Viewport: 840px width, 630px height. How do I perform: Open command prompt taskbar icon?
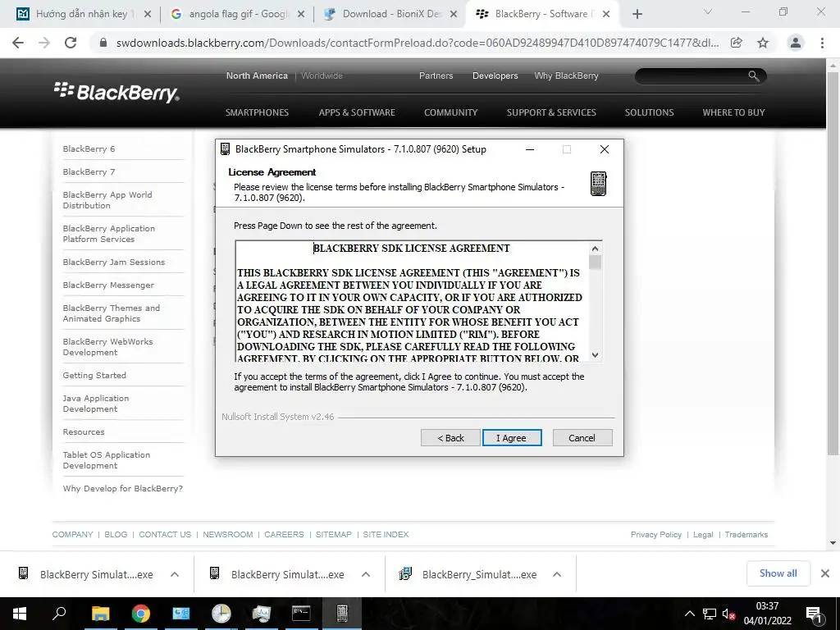point(302,614)
